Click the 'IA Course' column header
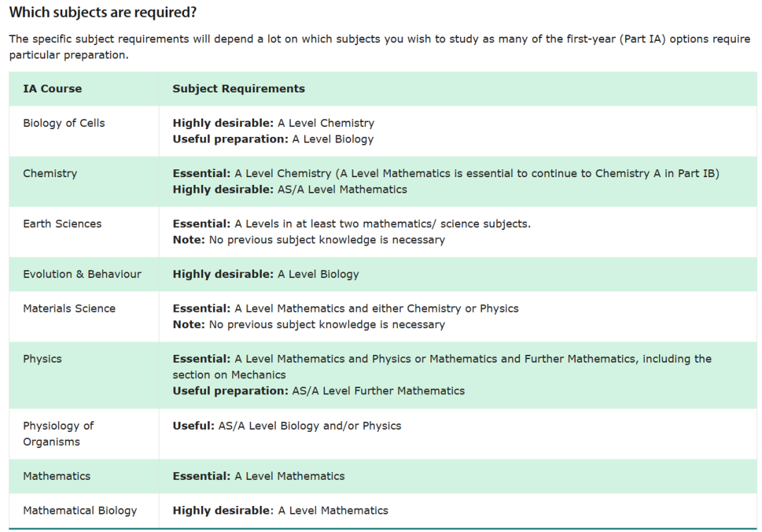 (x=52, y=89)
